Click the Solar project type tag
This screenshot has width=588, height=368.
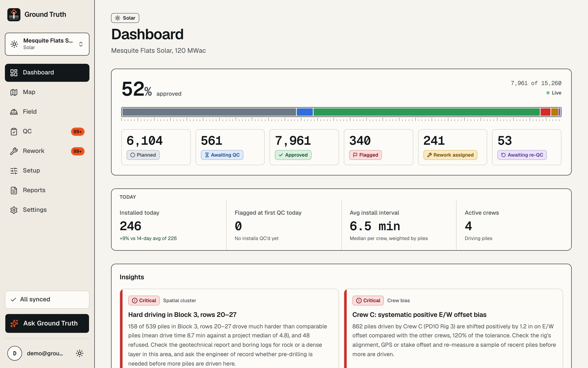tap(125, 18)
